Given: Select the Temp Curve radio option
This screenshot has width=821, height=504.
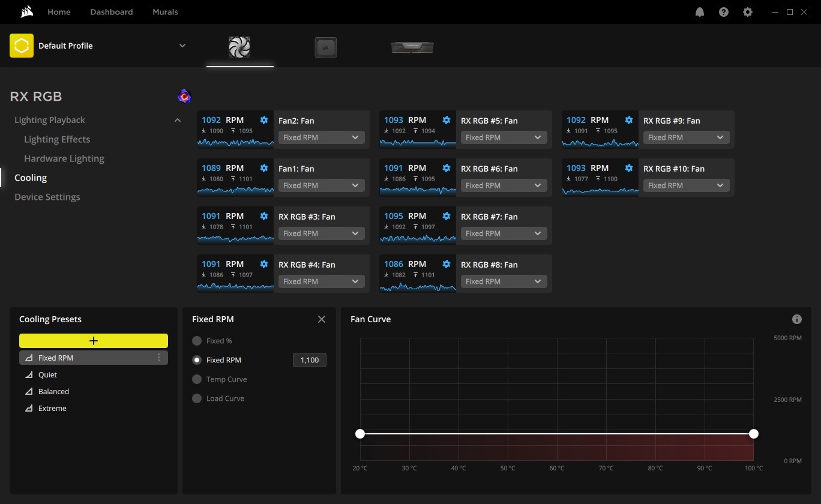Looking at the screenshot, I should click(197, 379).
